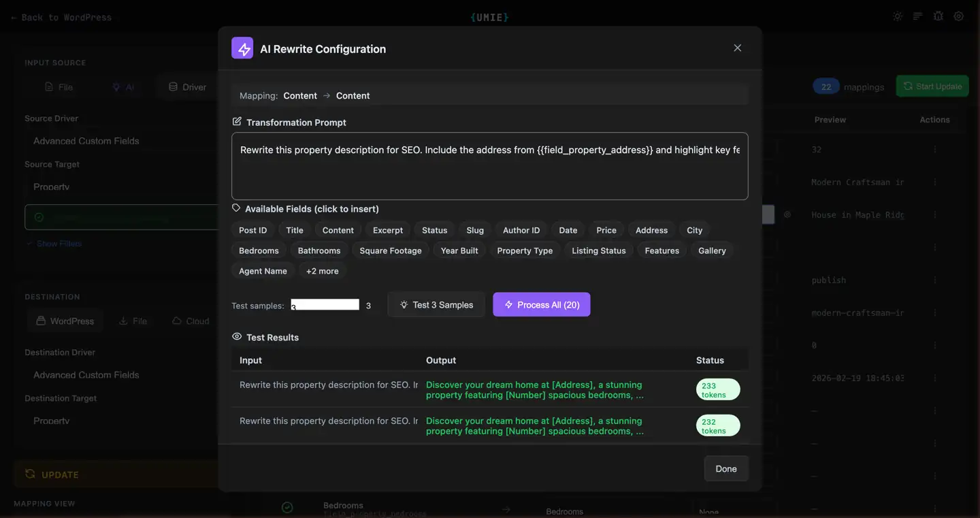Click the lightning icon in dialog header
The image size is (980, 518).
click(242, 48)
